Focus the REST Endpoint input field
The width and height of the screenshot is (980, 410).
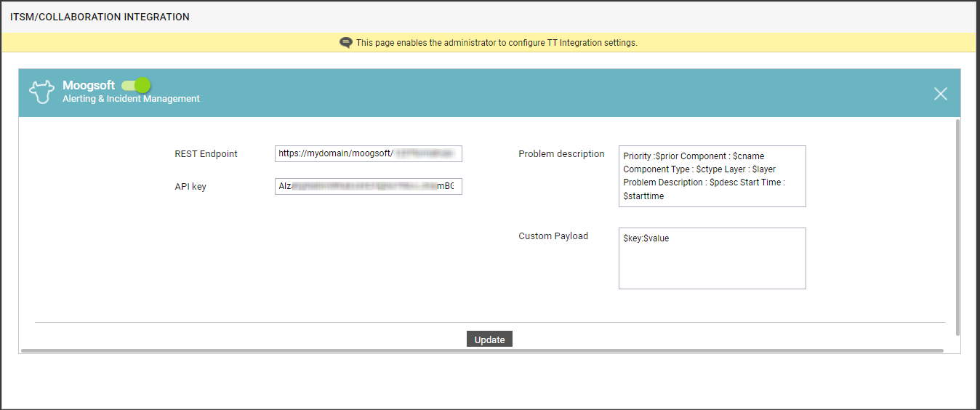click(369, 153)
